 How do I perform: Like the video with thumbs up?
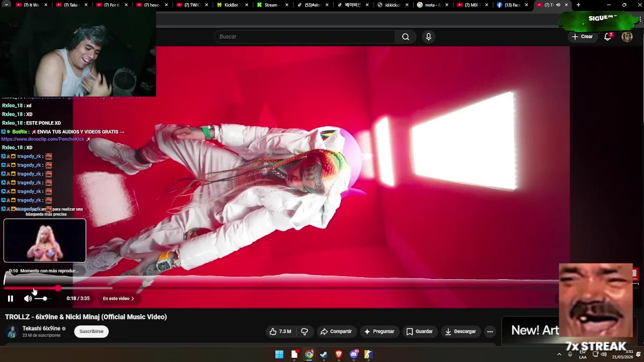pos(280,331)
